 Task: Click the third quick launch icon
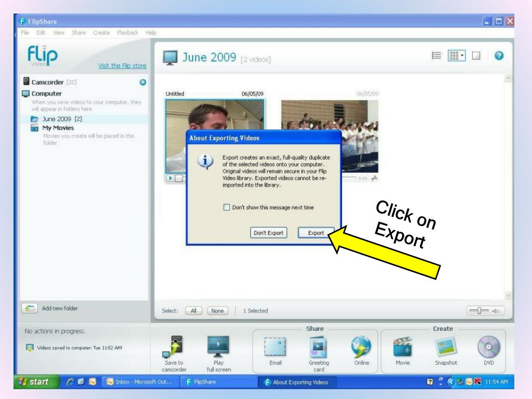92,382
